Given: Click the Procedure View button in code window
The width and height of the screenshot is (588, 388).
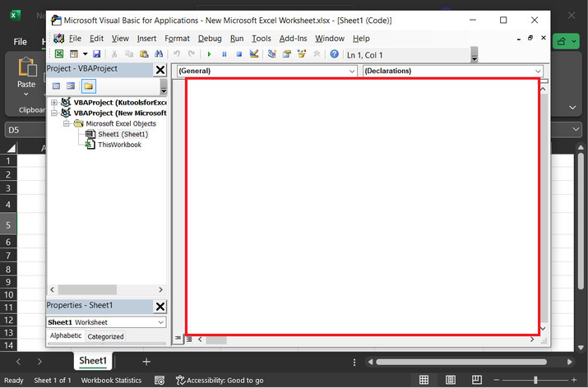Looking at the screenshot, I should click(178, 339).
